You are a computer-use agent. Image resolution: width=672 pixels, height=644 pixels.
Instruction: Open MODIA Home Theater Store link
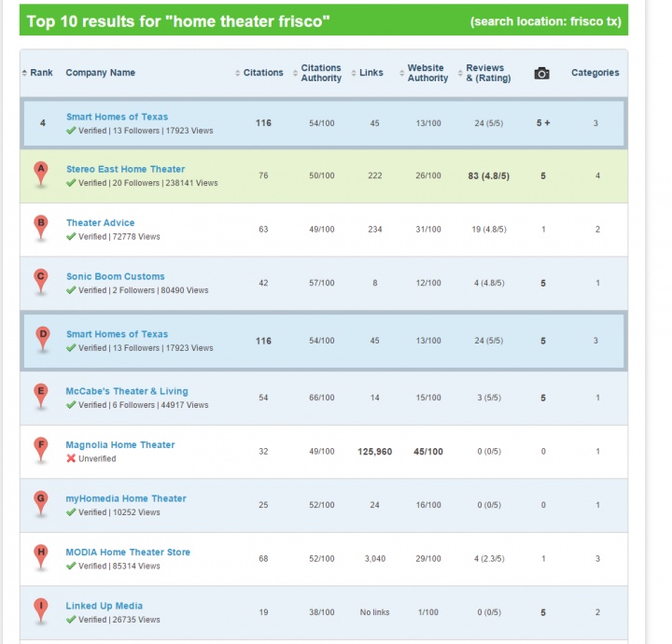point(128,552)
